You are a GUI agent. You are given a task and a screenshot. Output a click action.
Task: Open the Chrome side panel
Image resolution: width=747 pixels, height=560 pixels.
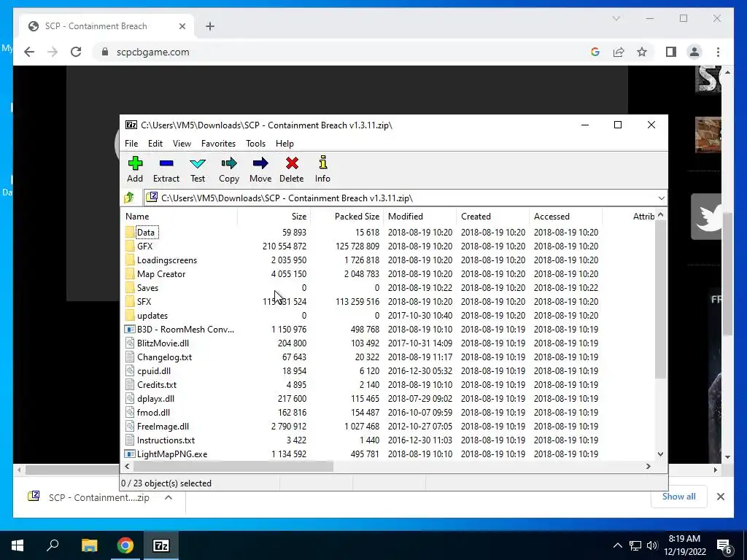click(671, 52)
